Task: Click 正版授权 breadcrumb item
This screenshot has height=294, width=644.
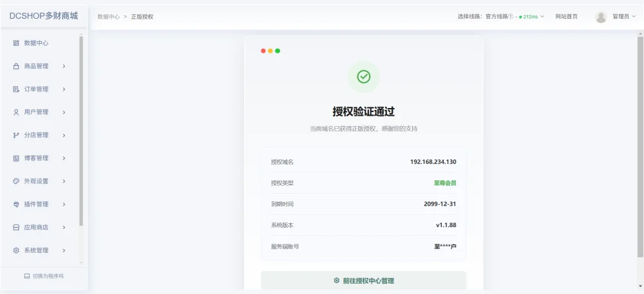Action: point(142,17)
